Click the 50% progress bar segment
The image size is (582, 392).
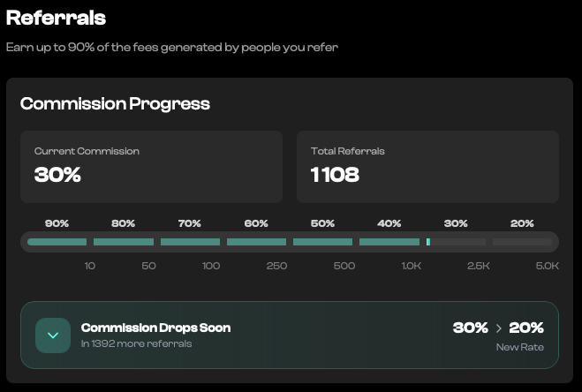coord(322,242)
